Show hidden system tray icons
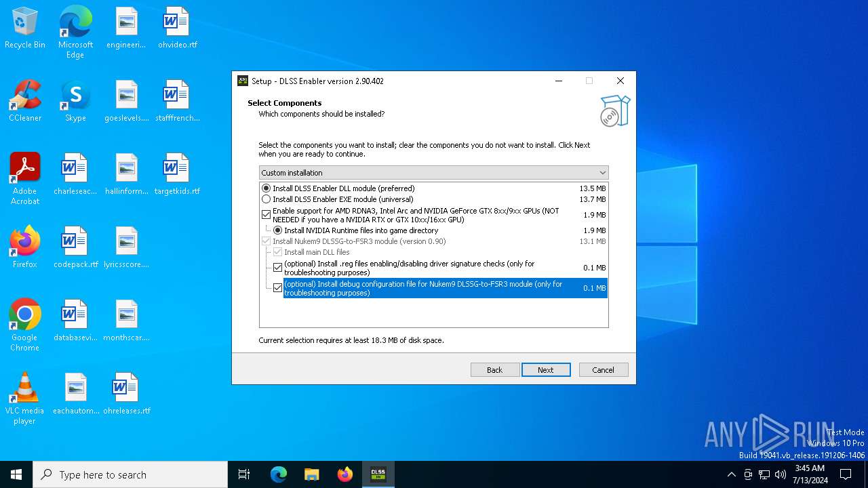The image size is (868, 488). point(731,474)
